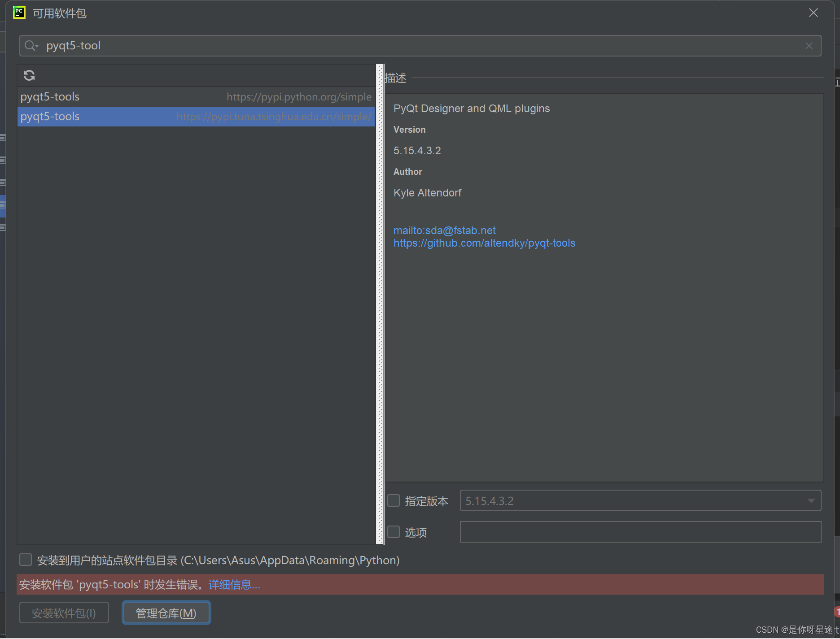Open the 详细信息 error details link
Image resolution: width=840 pixels, height=639 pixels.
234,585
